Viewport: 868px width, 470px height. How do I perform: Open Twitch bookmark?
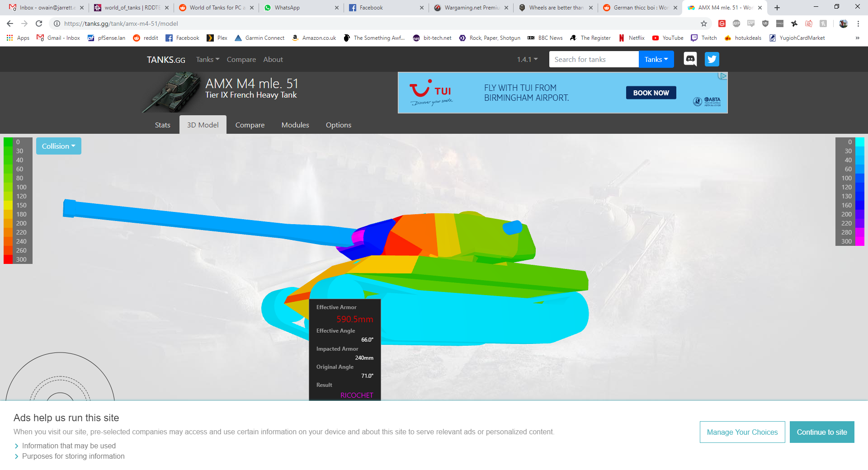click(704, 38)
